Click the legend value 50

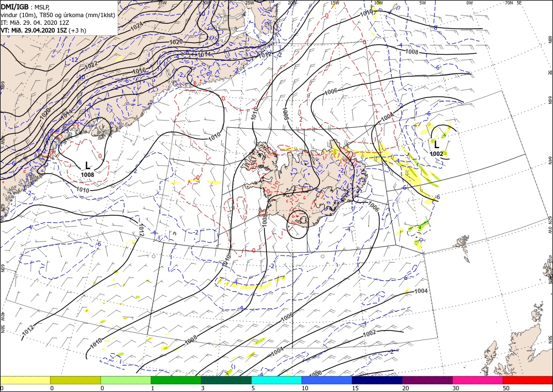point(505,388)
